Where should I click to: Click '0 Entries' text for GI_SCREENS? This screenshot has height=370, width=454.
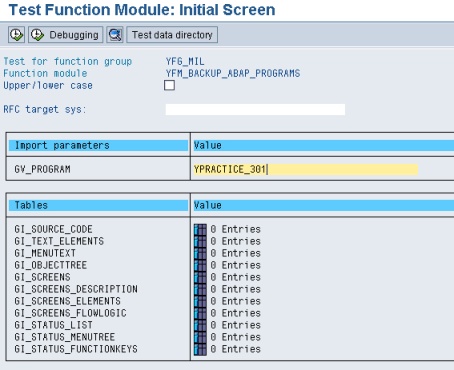pos(235,277)
